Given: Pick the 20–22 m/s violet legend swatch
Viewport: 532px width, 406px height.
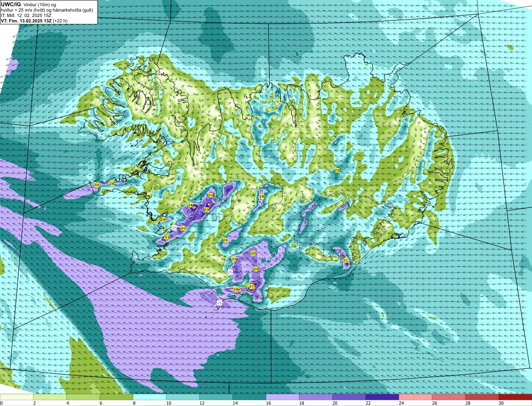Looking at the screenshot, I should (349, 397).
